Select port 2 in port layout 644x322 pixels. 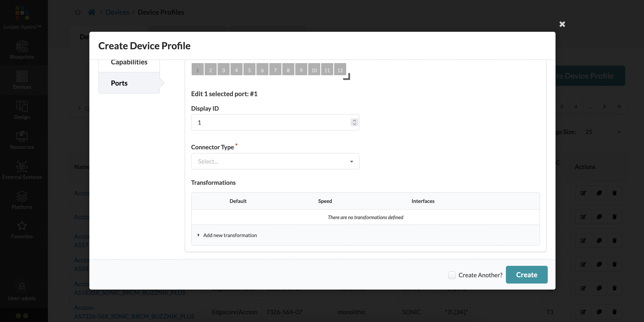pos(210,69)
